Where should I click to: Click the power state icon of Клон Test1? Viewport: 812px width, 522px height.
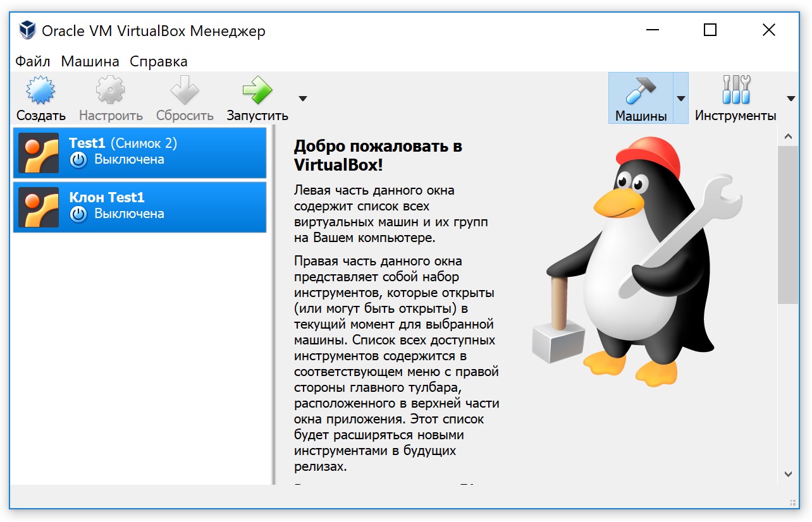pos(78,214)
